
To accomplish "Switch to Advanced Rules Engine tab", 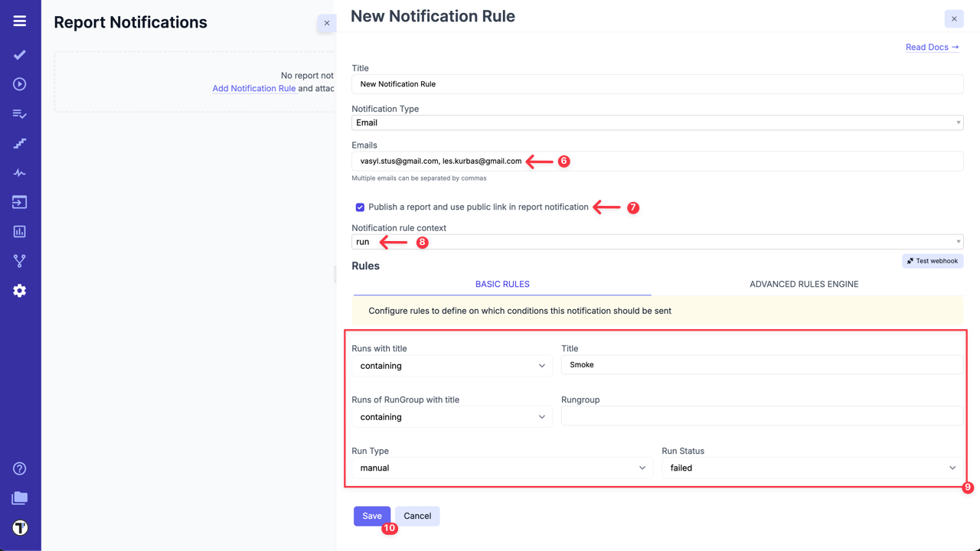I will pos(804,284).
